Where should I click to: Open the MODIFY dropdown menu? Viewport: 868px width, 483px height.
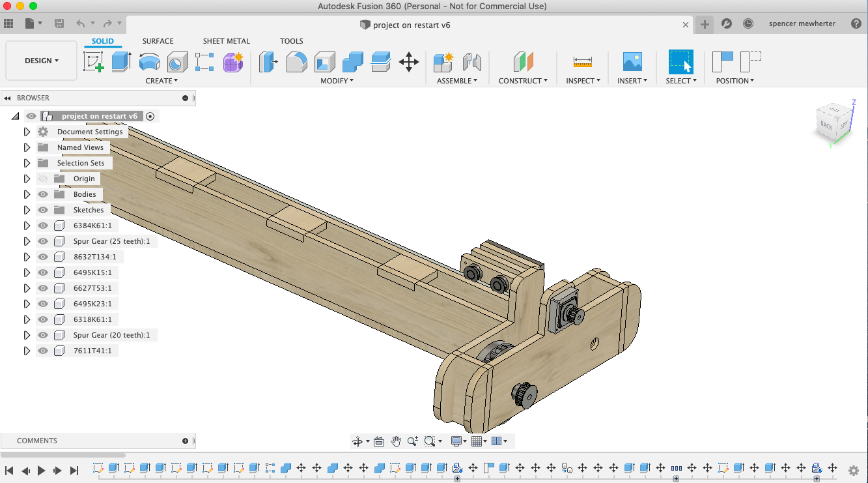[337, 81]
